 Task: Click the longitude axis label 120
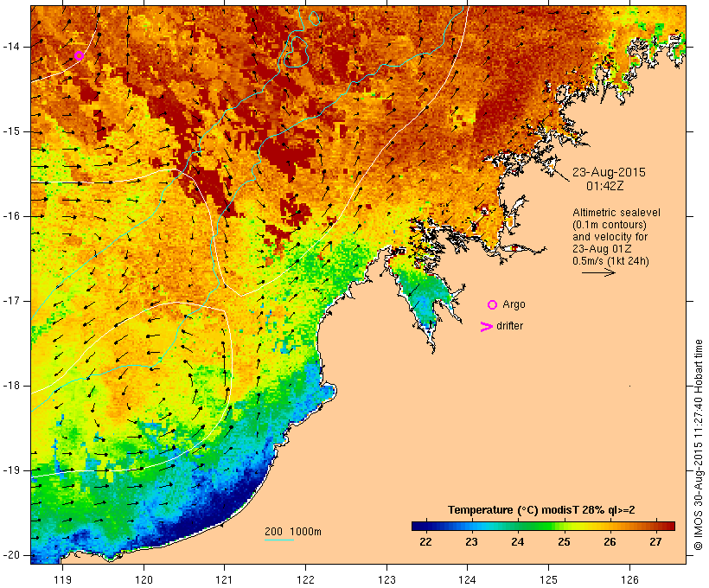pos(144,579)
